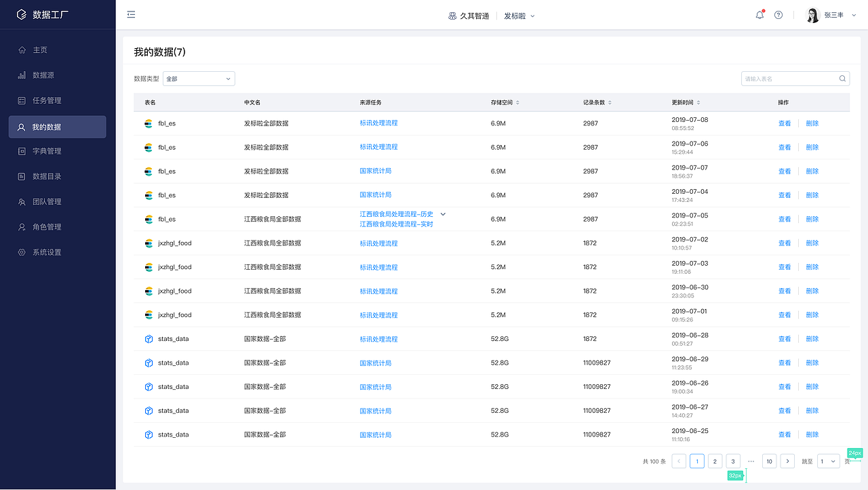868x490 pixels.
Task: Go to page 3 in pagination
Action: pos(733,461)
